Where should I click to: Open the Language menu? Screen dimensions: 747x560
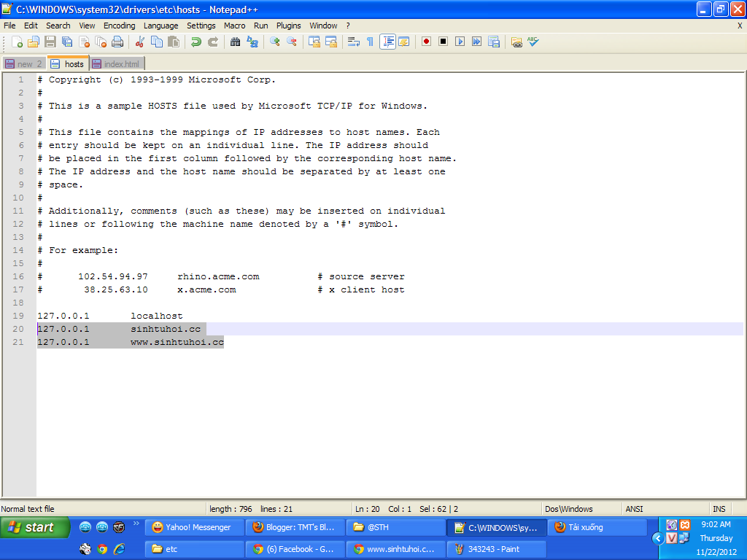(161, 26)
